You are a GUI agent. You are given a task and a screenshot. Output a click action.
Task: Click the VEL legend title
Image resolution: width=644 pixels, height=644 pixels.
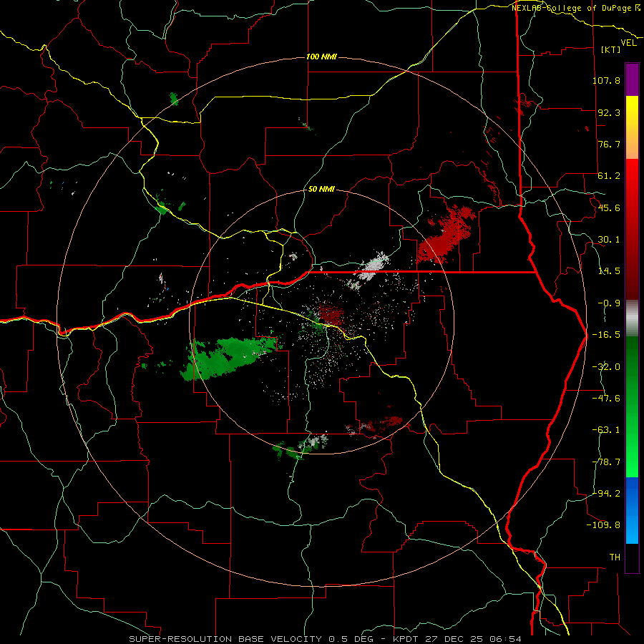pos(628,43)
